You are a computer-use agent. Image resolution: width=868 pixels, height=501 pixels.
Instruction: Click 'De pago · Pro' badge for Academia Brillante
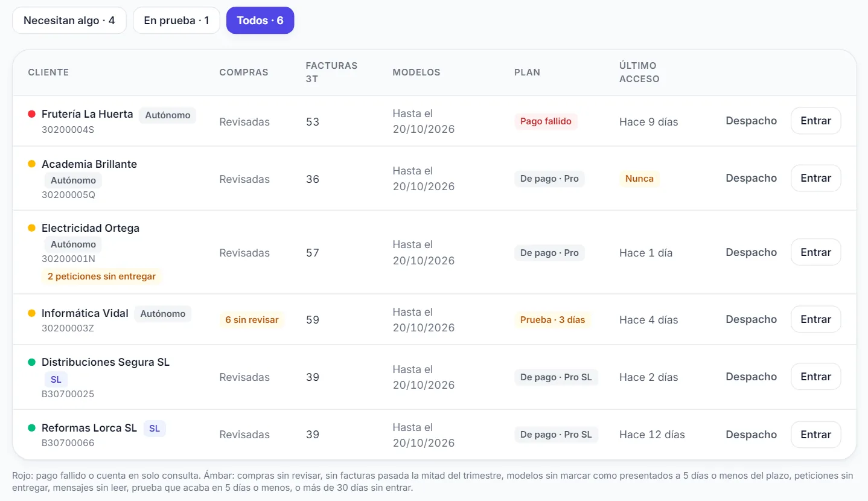pos(549,179)
